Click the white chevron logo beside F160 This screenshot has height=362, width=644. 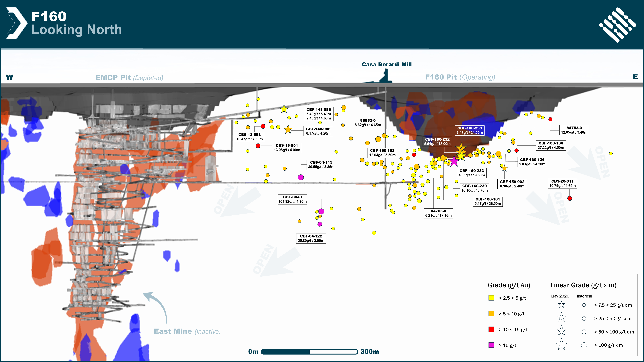(x=17, y=23)
